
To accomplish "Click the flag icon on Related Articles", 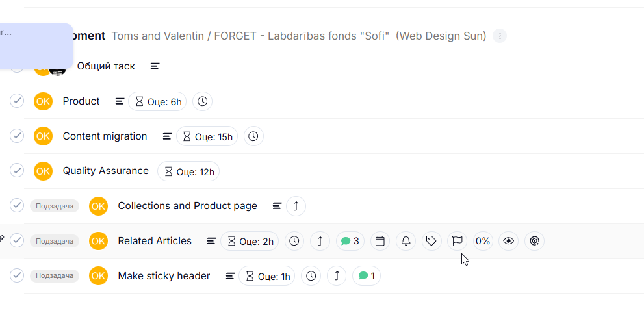I will tap(457, 241).
